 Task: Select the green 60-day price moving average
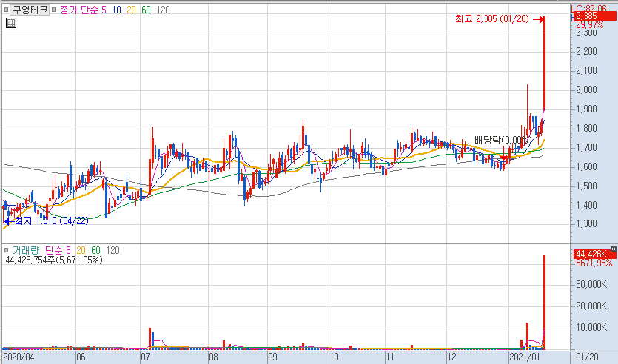pyautogui.click(x=147, y=10)
